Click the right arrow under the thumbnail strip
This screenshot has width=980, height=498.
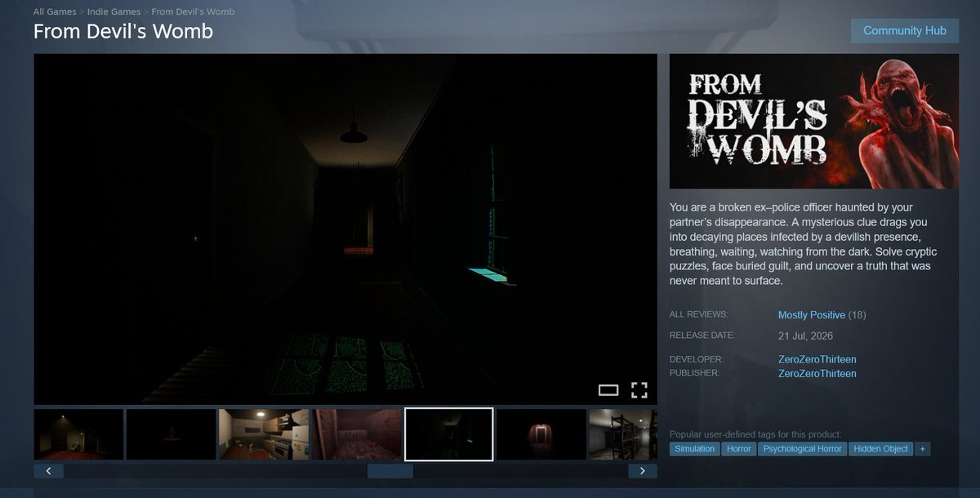coord(643,471)
